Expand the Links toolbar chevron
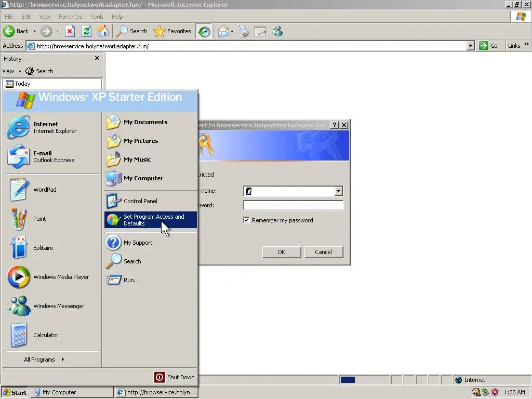The width and height of the screenshot is (532, 399). click(x=527, y=44)
